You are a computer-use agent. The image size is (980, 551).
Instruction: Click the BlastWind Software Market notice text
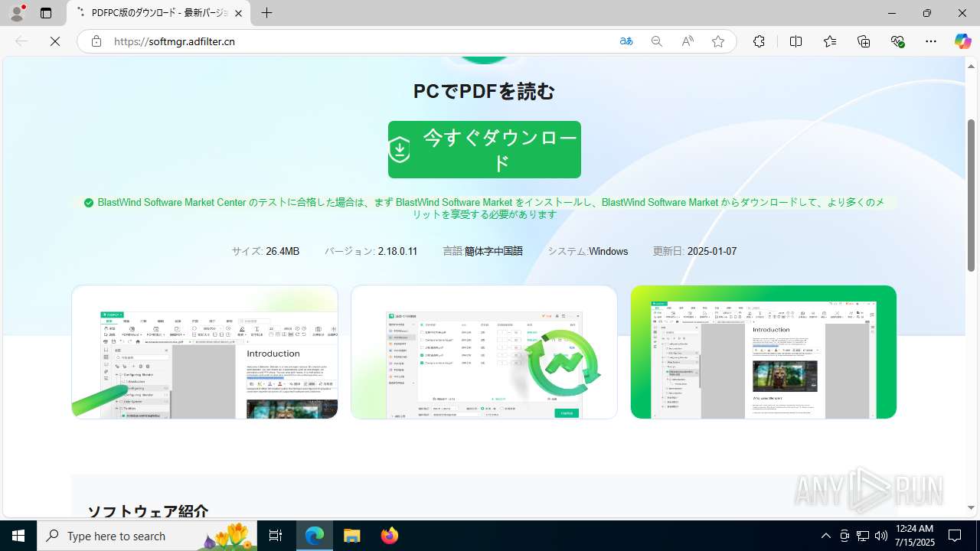pyautogui.click(x=491, y=208)
